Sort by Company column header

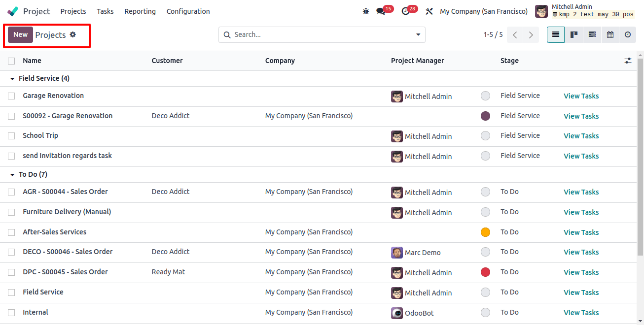[x=280, y=61]
